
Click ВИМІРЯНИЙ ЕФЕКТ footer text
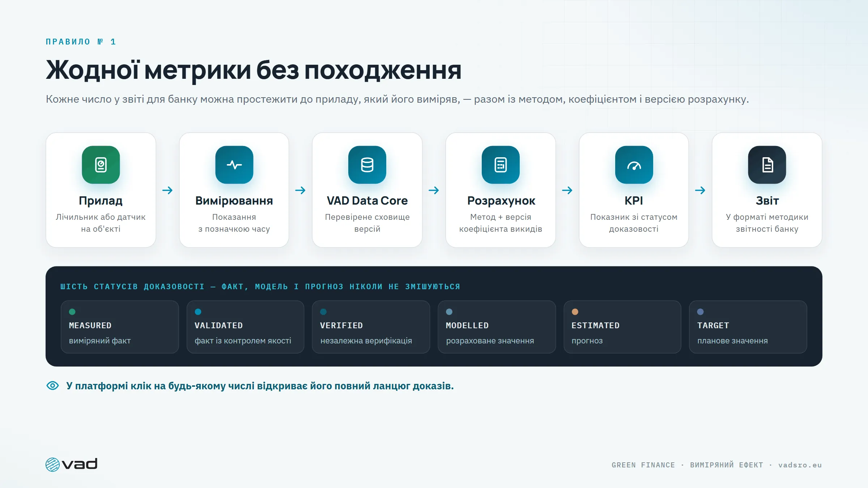[x=727, y=465]
